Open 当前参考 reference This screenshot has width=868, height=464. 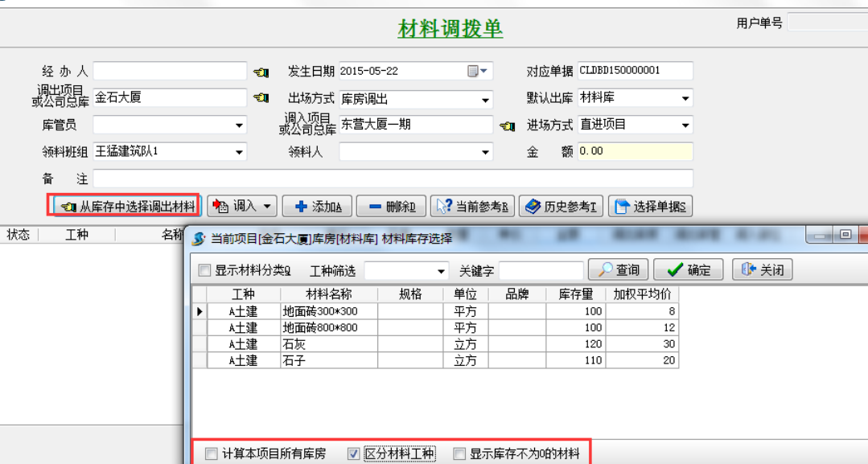click(472, 207)
